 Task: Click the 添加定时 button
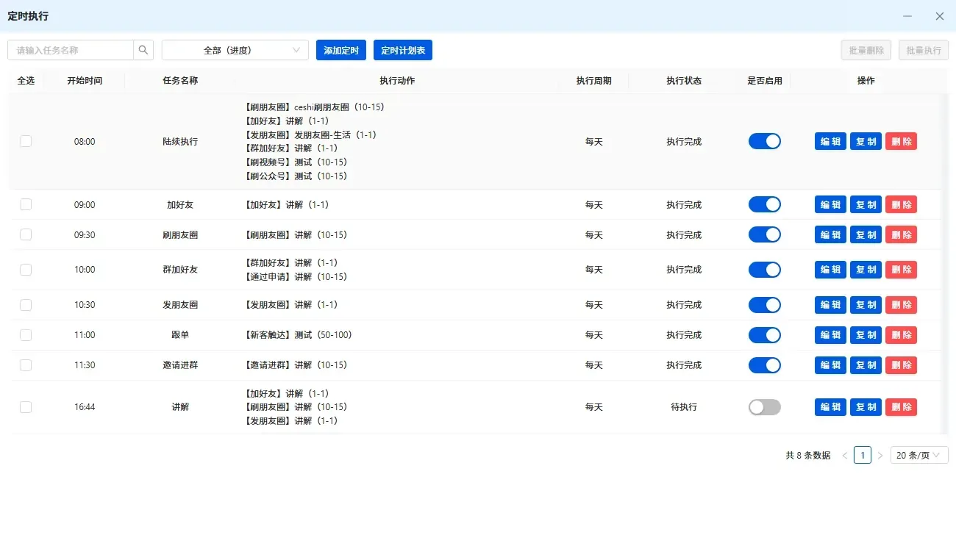coord(341,50)
